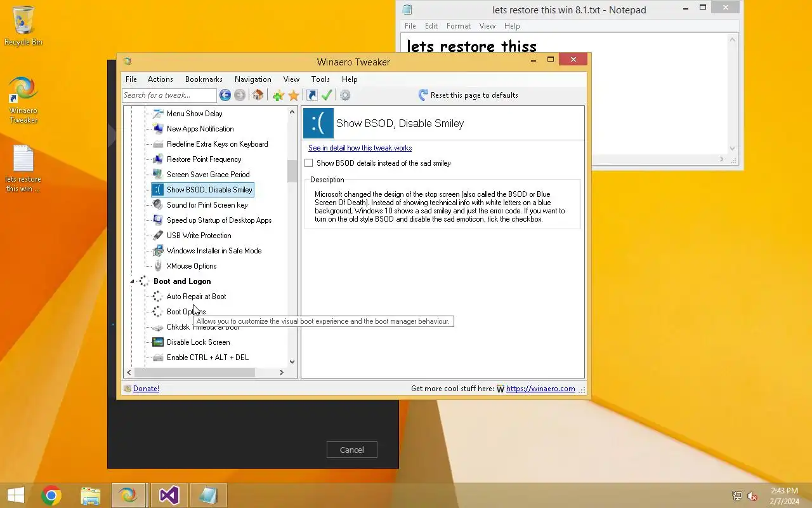The image size is (812, 508).
Task: Click the tree's horizontal scroll right arrow
Action: tap(282, 373)
